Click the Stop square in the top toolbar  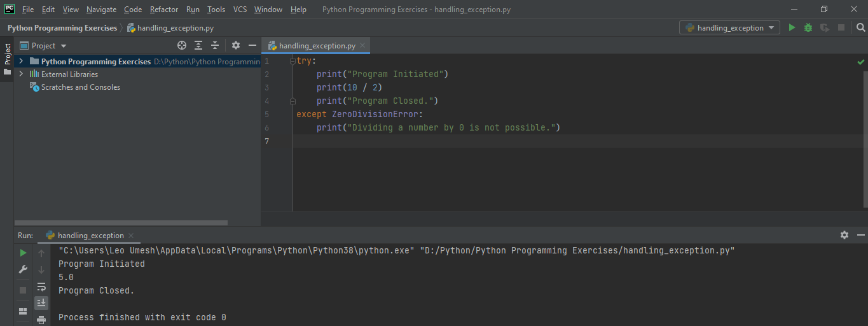tap(841, 27)
